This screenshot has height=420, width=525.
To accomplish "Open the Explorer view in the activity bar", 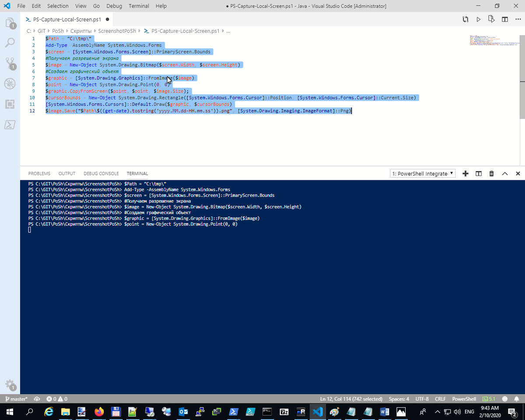I will coord(10,23).
